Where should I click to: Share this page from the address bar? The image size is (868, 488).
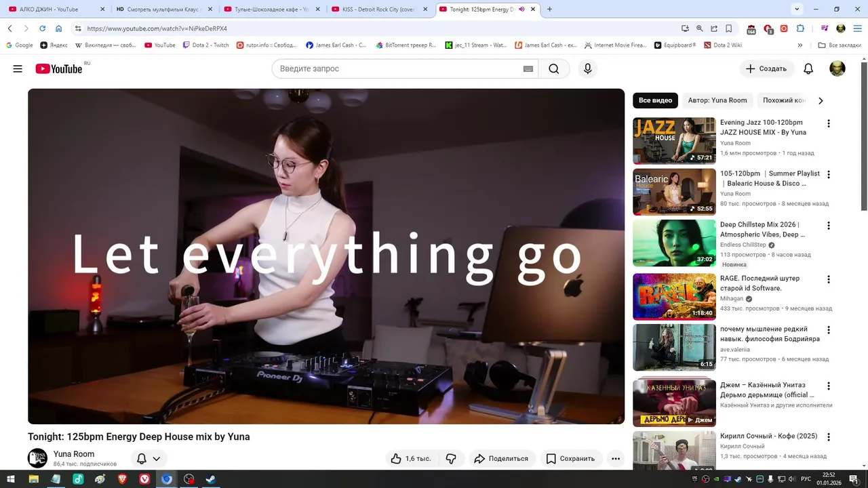714,28
